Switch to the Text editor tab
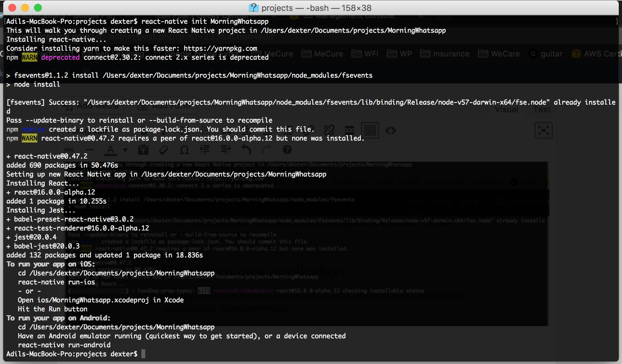The image size is (622, 364). point(542,110)
